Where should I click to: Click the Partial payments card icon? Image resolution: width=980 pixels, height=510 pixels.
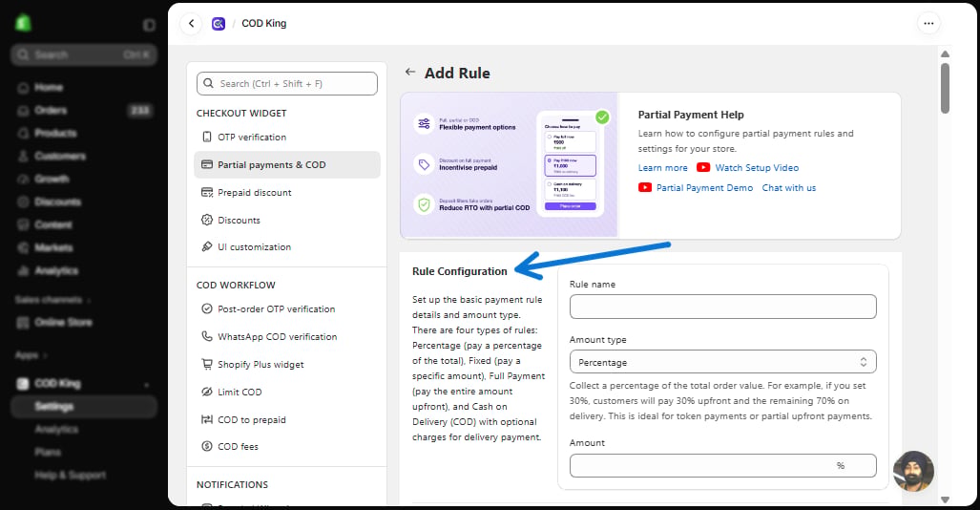tap(207, 164)
